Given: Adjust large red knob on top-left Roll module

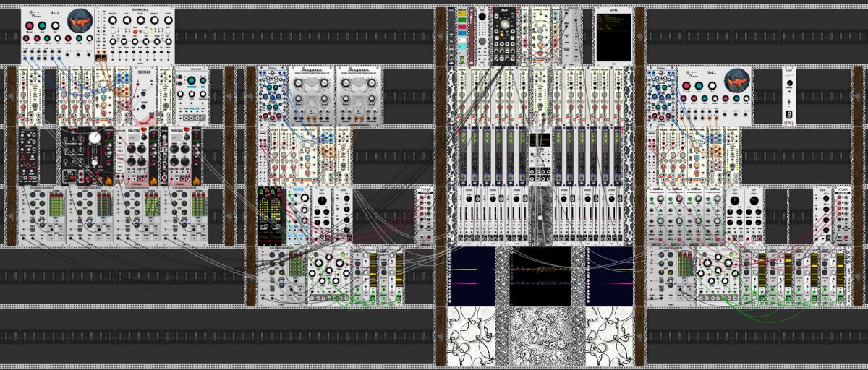Looking at the screenshot, I should point(29,25).
